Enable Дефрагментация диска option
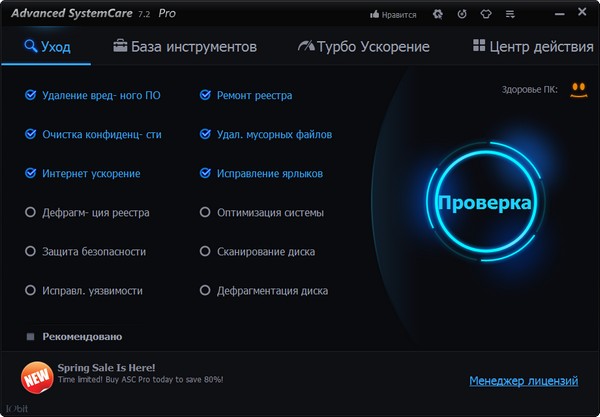Screen dimensions: 600x417 pos(205,290)
